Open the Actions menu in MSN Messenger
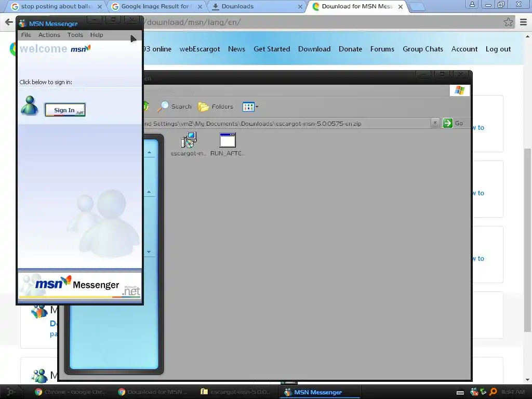 pos(49,35)
